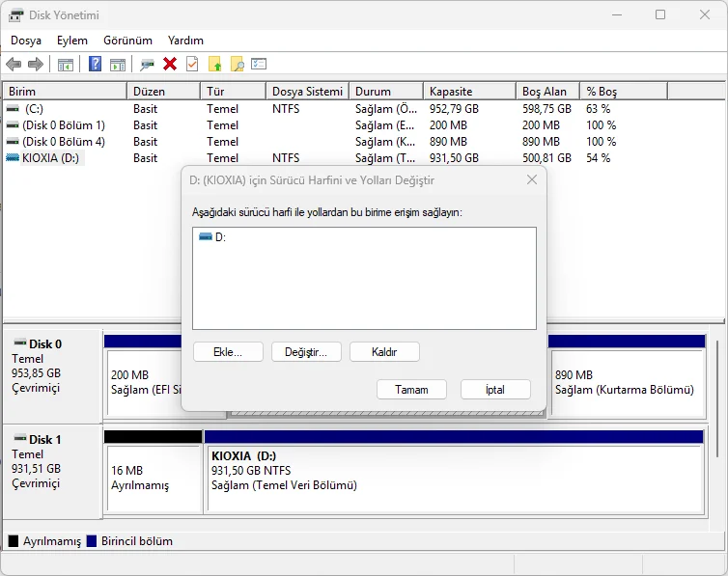Click the Ekle... button
The height and width of the screenshot is (576, 728).
click(228, 352)
